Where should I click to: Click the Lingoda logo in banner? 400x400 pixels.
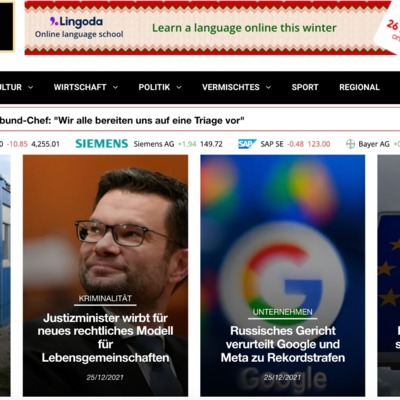pyautogui.click(x=76, y=22)
